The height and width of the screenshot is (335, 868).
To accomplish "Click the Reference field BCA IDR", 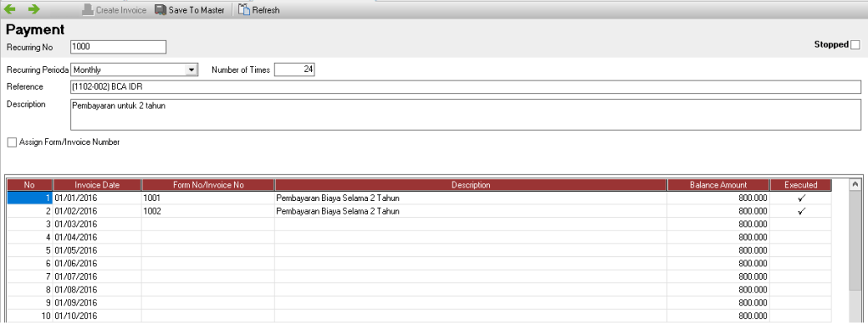I will 465,87.
